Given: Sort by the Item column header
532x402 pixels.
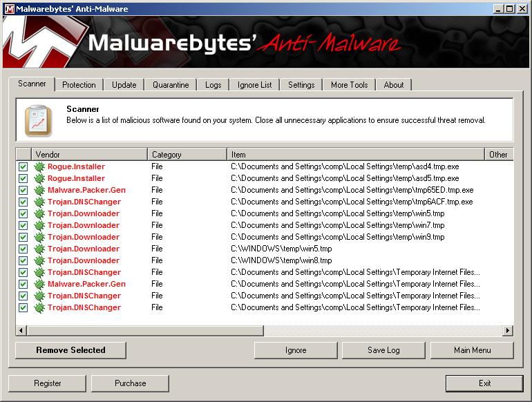Looking at the screenshot, I should tap(356, 155).
